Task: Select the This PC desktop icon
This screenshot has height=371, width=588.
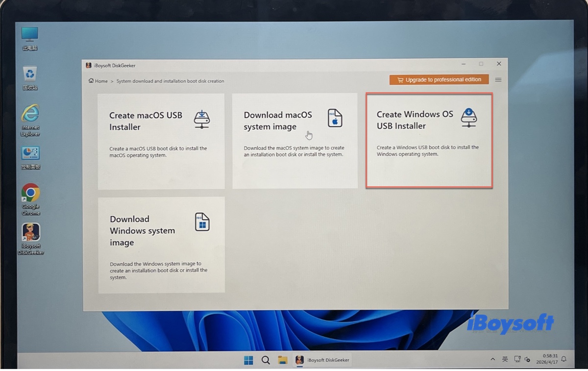Action: tap(30, 39)
